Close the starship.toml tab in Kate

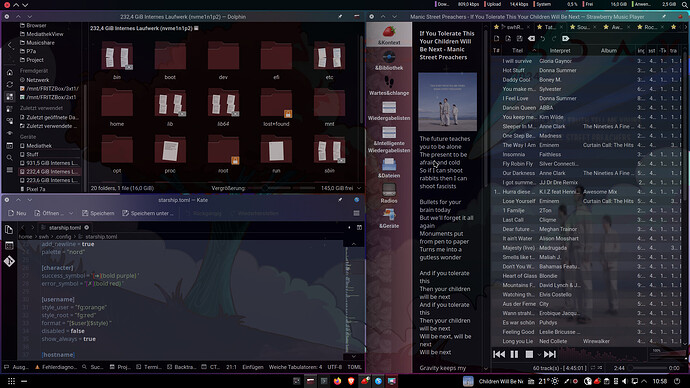[87, 227]
